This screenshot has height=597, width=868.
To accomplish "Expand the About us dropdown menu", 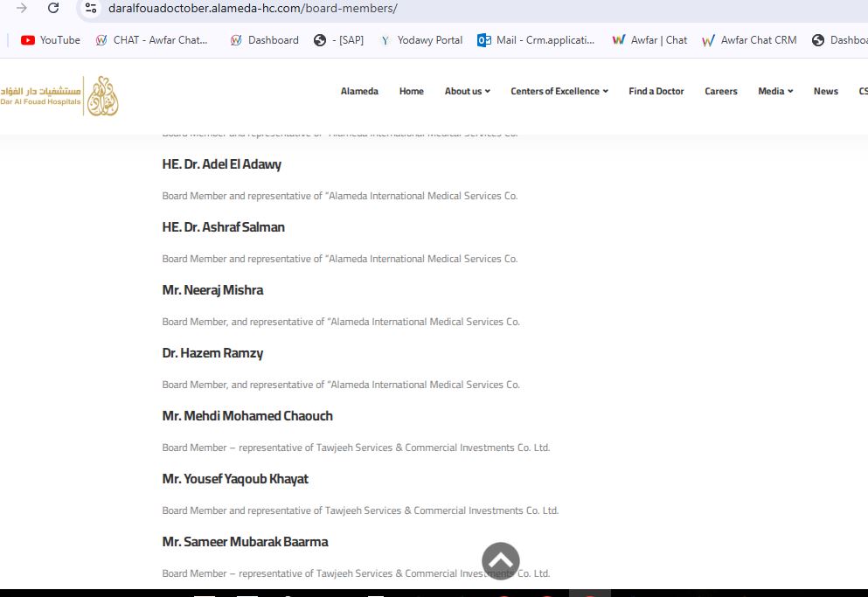I will point(467,92).
